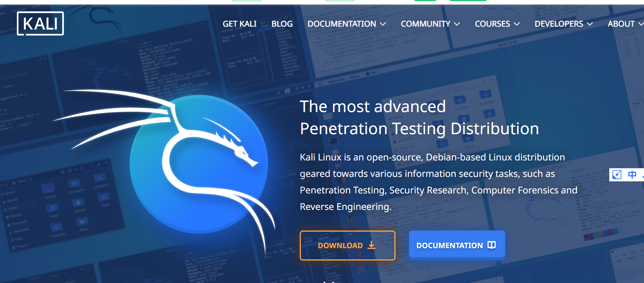Go to the BLOG page
Image resolution: width=644 pixels, height=283 pixels.
[x=282, y=24]
